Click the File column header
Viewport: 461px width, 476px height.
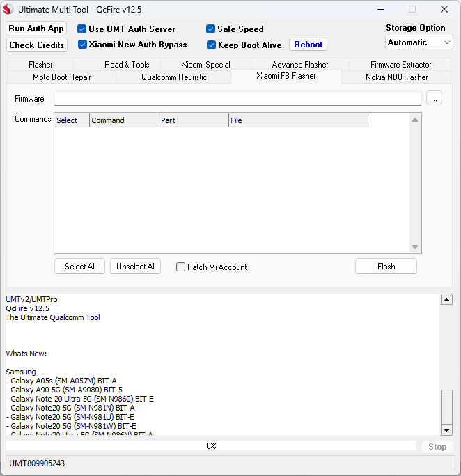298,120
